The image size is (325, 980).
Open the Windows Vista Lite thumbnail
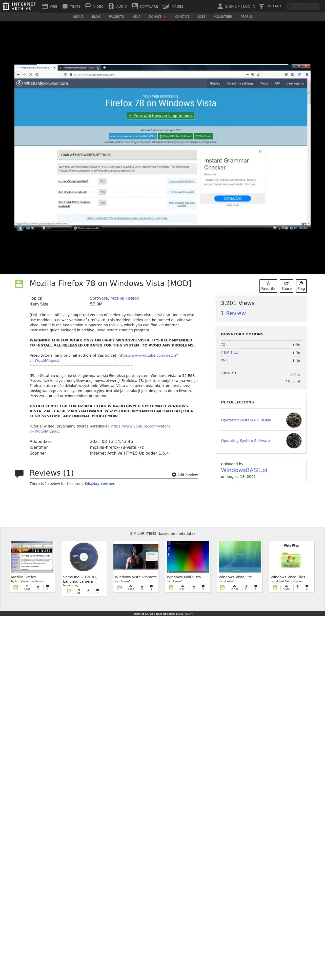point(240,557)
